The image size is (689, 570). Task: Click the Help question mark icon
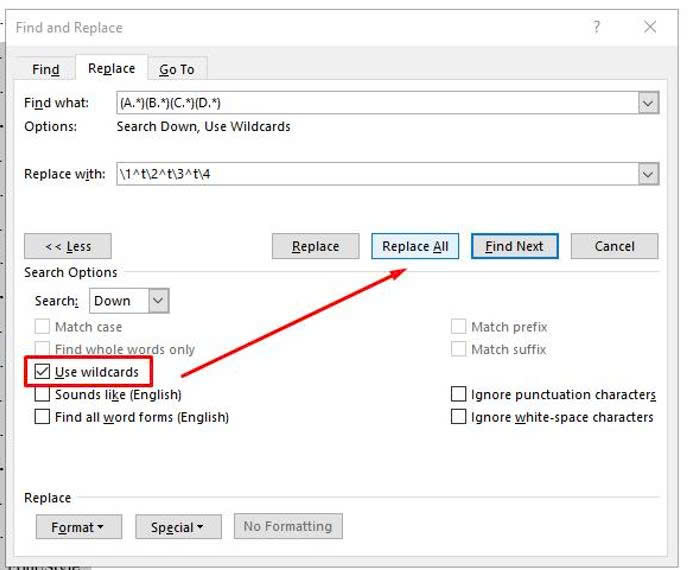click(597, 27)
